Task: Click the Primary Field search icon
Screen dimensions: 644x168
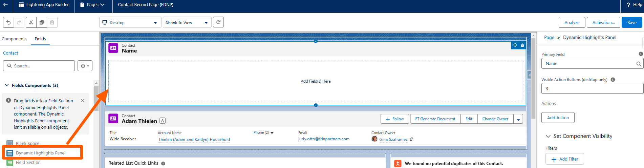Action: pyautogui.click(x=639, y=64)
